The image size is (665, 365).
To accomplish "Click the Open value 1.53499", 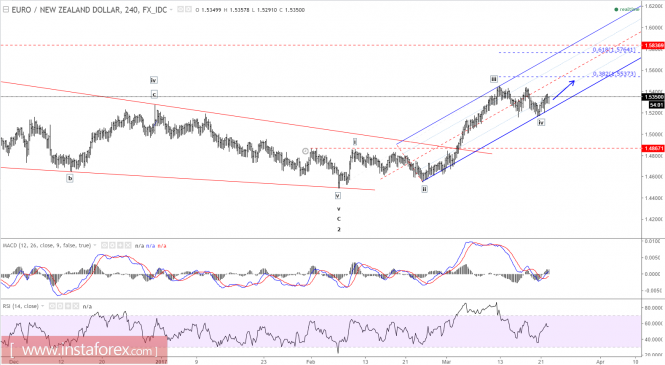I will tap(211, 10).
